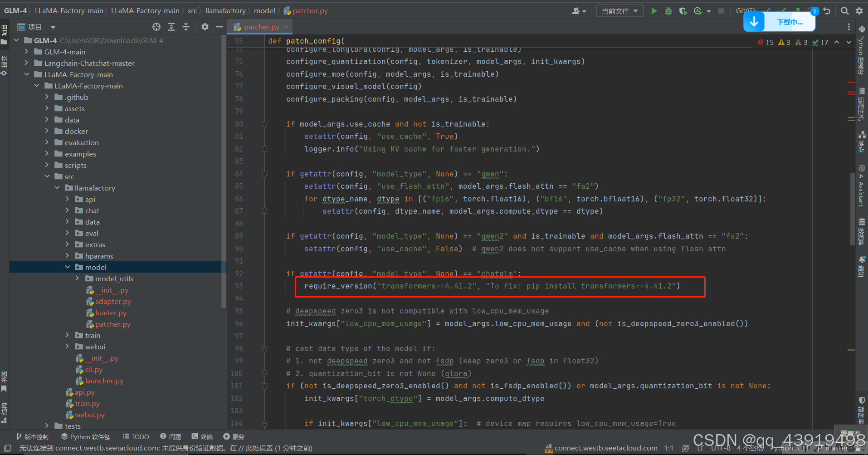The image size is (868, 455).
Task: Open the TODO tool window
Action: pyautogui.click(x=136, y=436)
